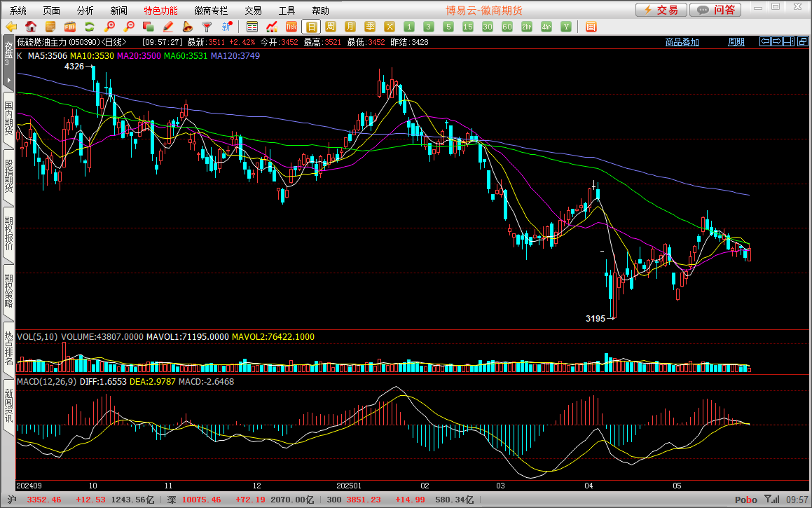Click the blue 新 news icon
The height and width of the screenshot is (508, 812).
point(227,27)
